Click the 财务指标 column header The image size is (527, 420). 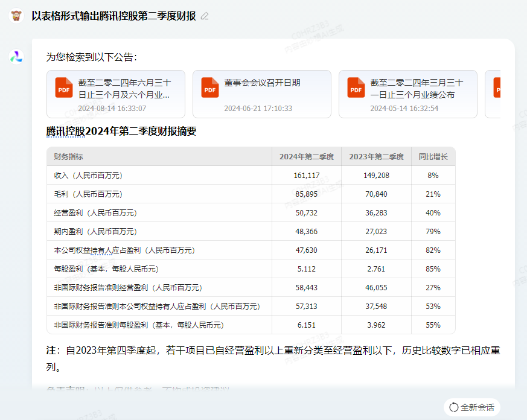pyautogui.click(x=69, y=157)
